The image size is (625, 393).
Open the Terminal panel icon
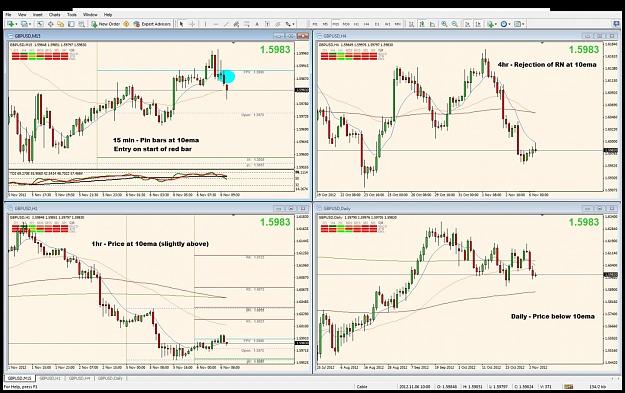pos(71,24)
